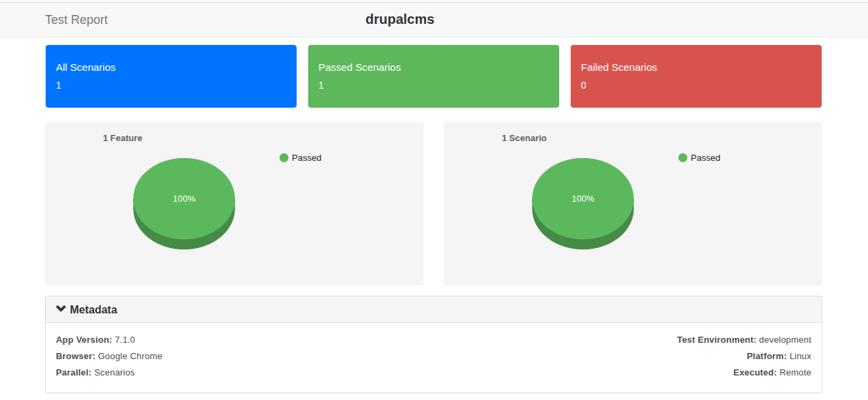The width and height of the screenshot is (868, 400).
Task: Click the App Version 7.1.0 entry
Action: 95,339
